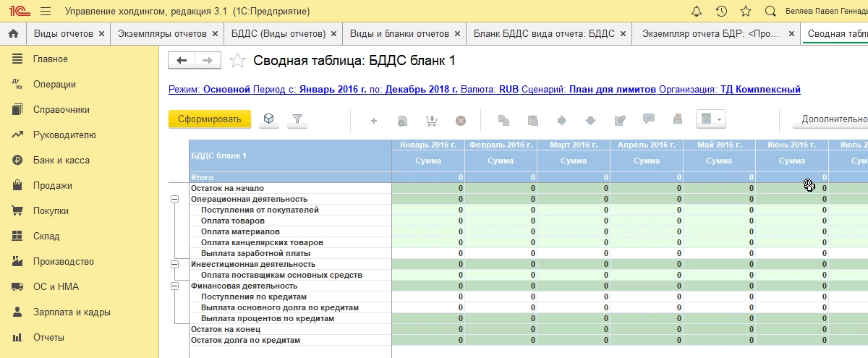868x358 pixels.
Task: Click the comment bubble icon
Action: [x=649, y=119]
